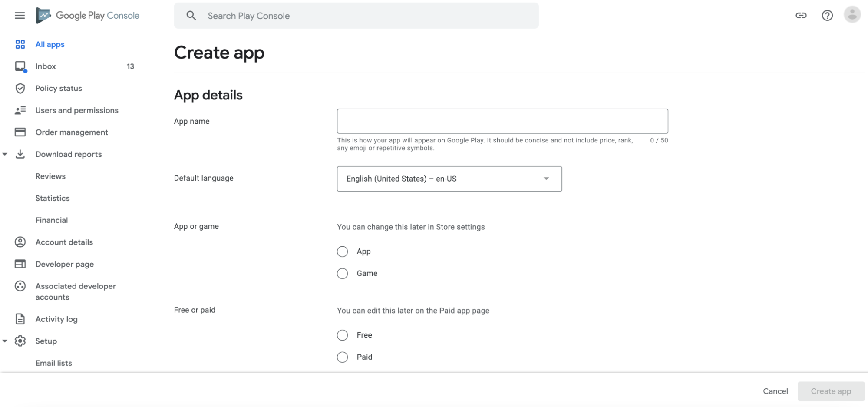Image resolution: width=868 pixels, height=407 pixels.
Task: Click the Download reports icon
Action: tap(20, 154)
